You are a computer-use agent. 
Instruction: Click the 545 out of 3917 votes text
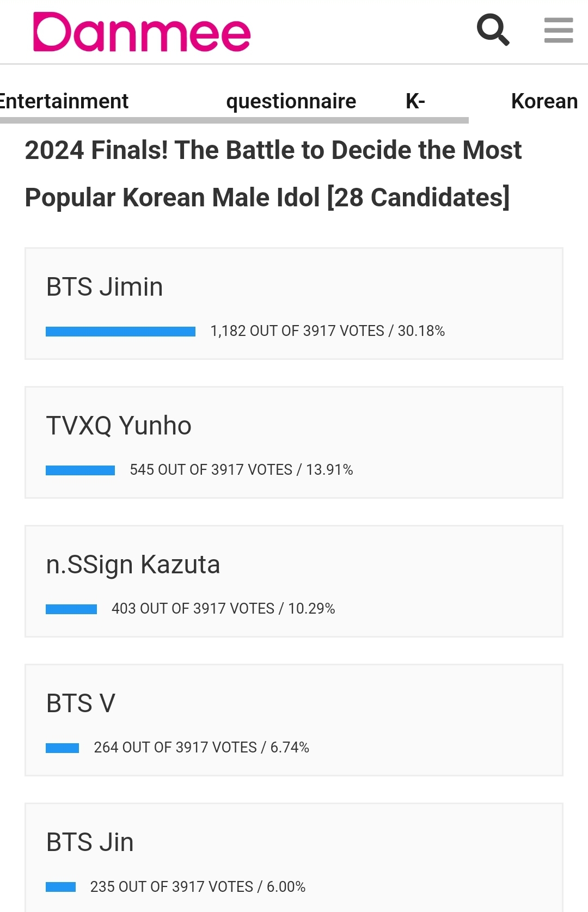pyautogui.click(x=241, y=470)
